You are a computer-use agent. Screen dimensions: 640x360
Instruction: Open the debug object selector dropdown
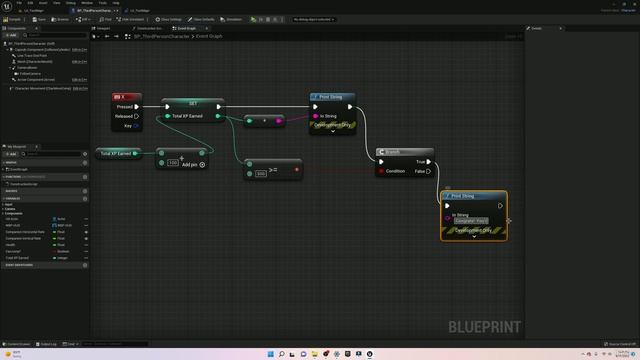pos(313,19)
